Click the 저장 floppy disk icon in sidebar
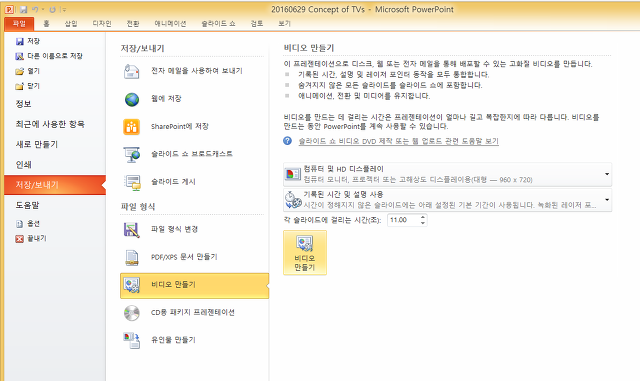Image resolution: width=640 pixels, height=381 pixels. pos(20,41)
